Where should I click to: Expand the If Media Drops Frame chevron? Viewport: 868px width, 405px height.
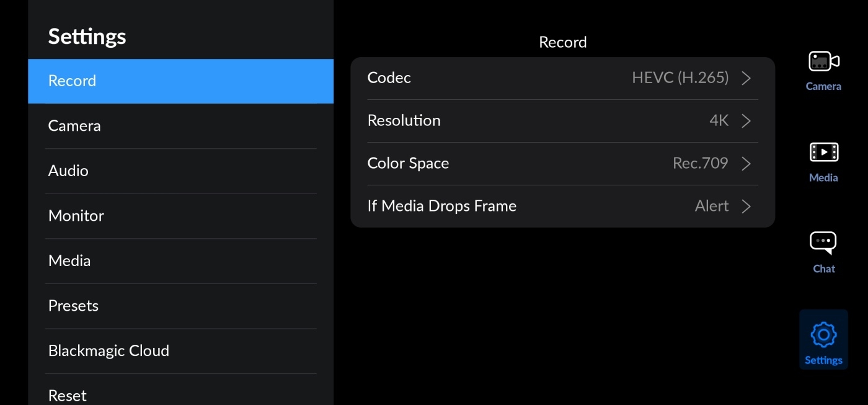pyautogui.click(x=746, y=207)
